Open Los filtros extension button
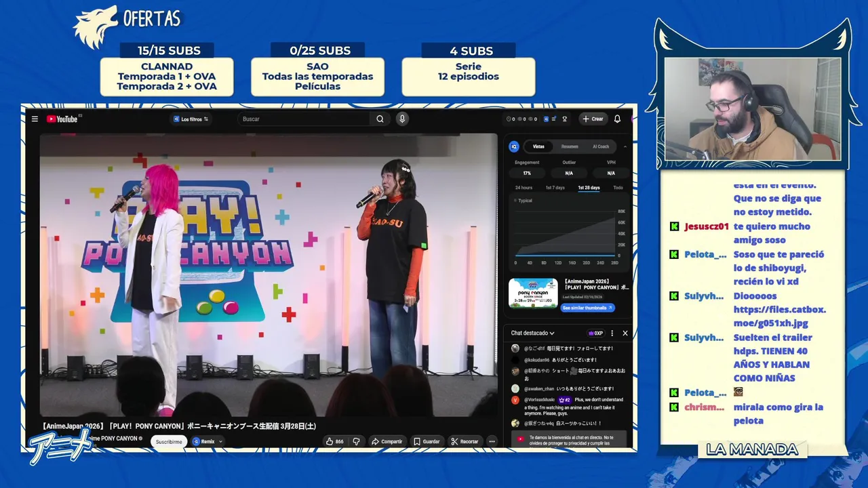 [x=190, y=119]
